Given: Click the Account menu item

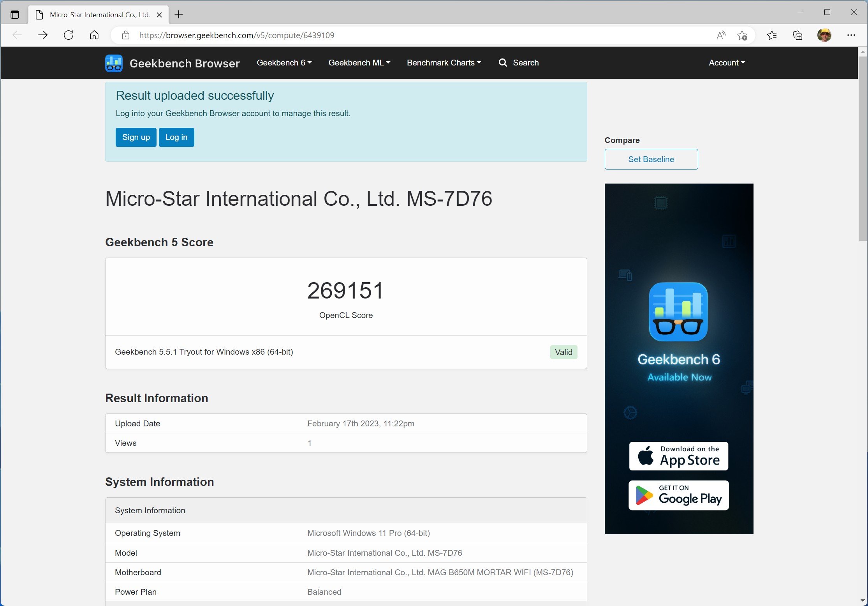Looking at the screenshot, I should 727,62.
